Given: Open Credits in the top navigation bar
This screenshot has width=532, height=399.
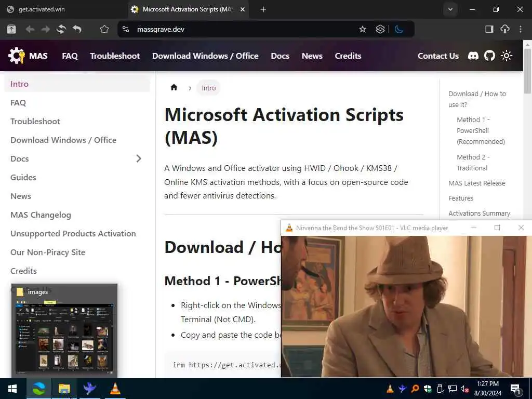Looking at the screenshot, I should pyautogui.click(x=348, y=56).
